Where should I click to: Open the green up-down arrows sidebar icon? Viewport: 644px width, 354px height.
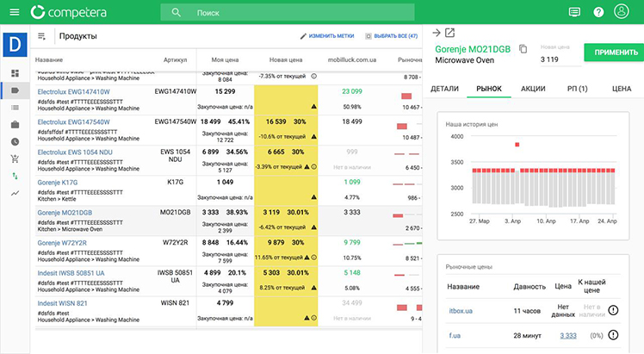tap(15, 177)
